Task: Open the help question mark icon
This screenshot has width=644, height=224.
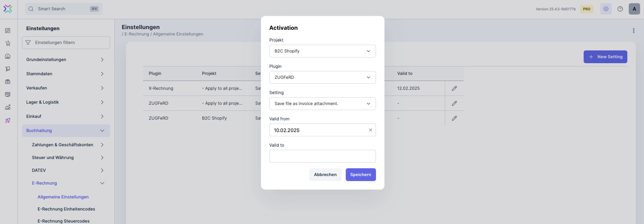Action: pyautogui.click(x=620, y=9)
